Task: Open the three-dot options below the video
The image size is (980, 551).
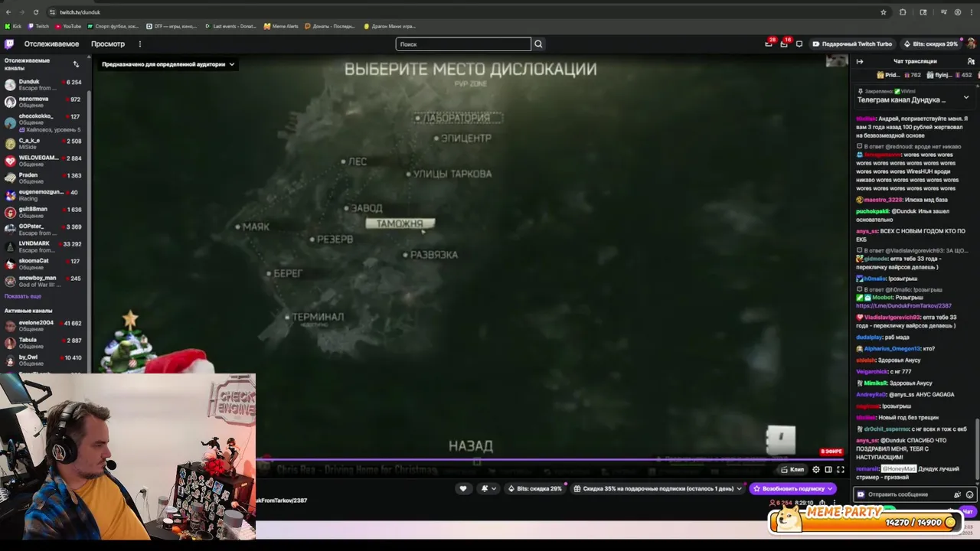Action: [x=834, y=503]
